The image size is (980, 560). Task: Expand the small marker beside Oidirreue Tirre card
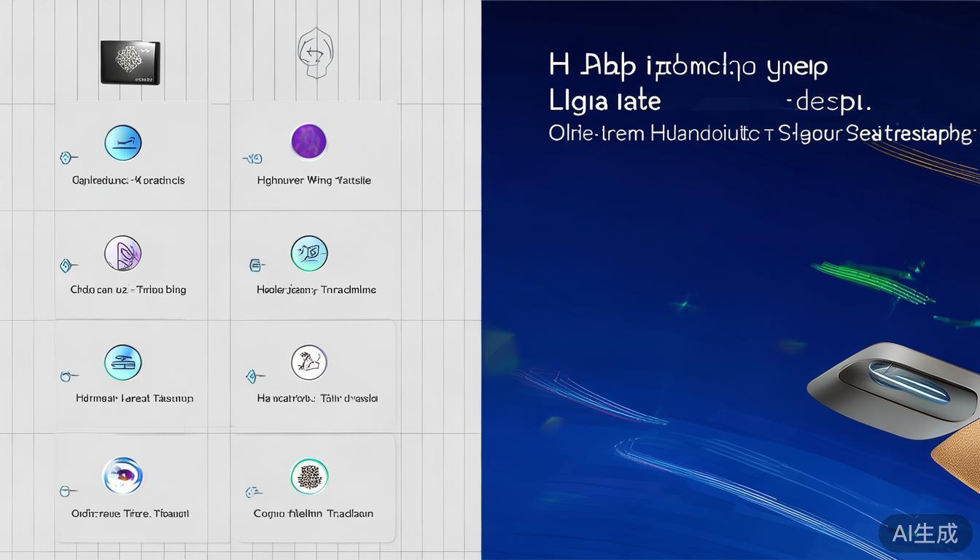point(68,491)
